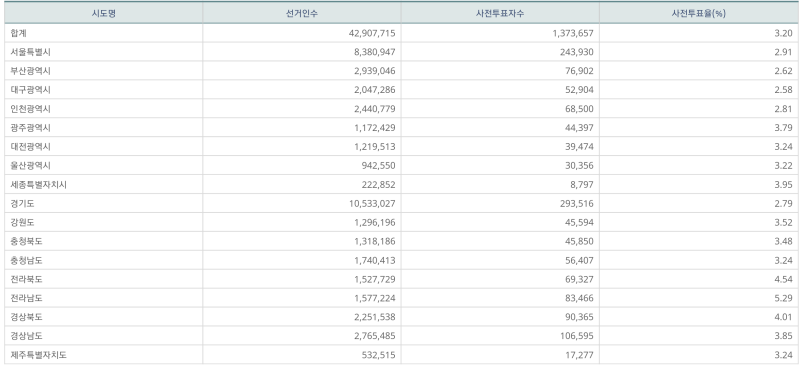Screen dimensions: 800x369
Task: Click Jeonbuk early-voting rate 4.54
Action: point(783,279)
